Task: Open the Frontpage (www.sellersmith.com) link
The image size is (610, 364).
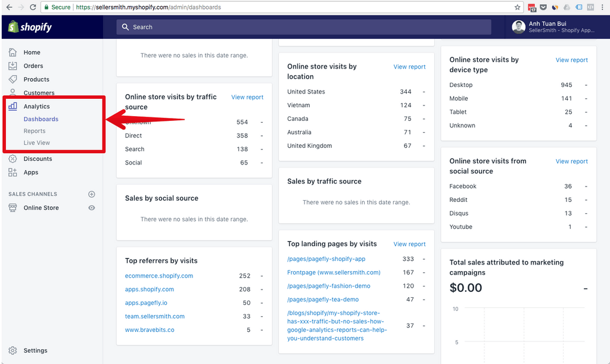Action: (334, 273)
